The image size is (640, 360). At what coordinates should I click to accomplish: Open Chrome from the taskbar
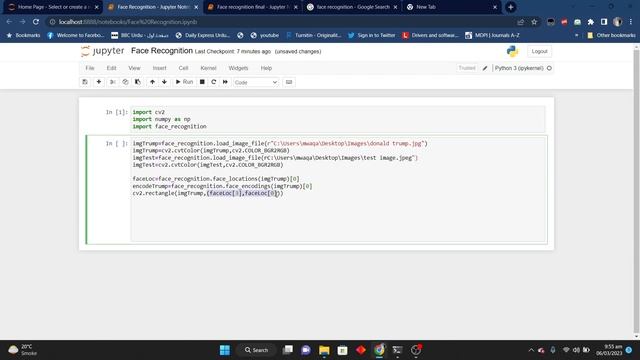click(379, 350)
